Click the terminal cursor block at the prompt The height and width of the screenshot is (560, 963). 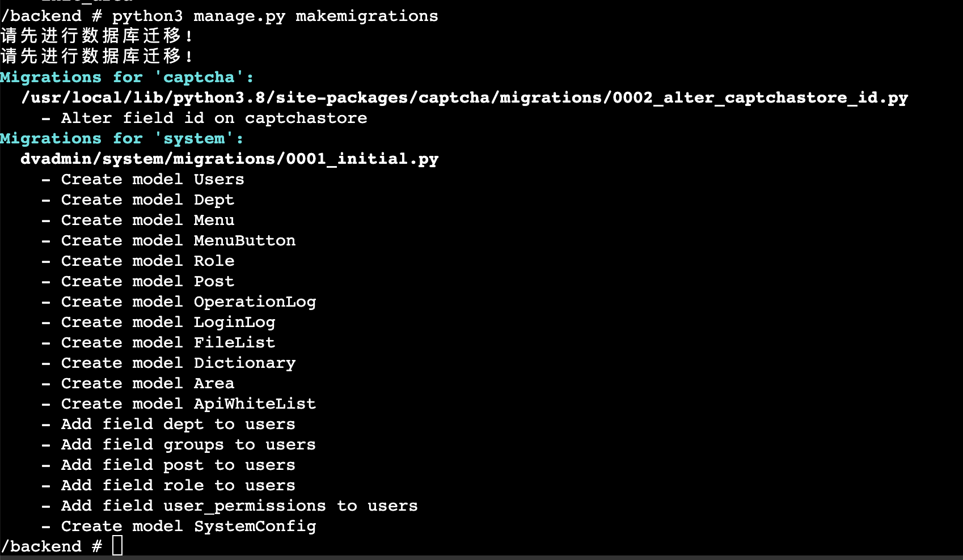(117, 546)
